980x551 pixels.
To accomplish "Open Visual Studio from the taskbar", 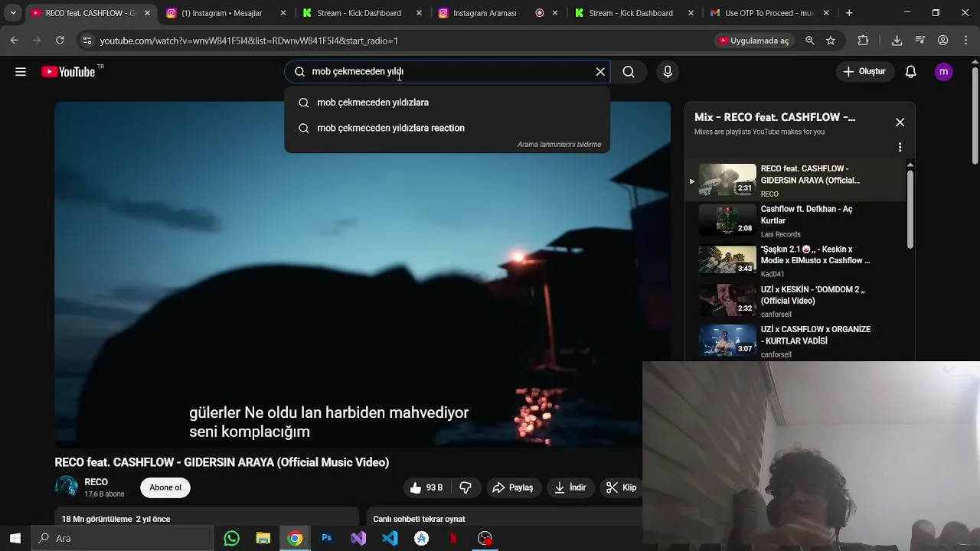I will click(358, 539).
